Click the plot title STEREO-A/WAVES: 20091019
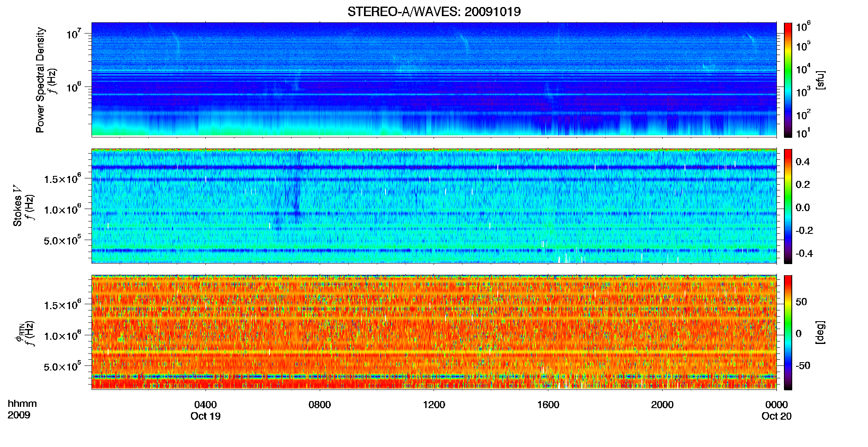The image size is (868, 447). [434, 12]
